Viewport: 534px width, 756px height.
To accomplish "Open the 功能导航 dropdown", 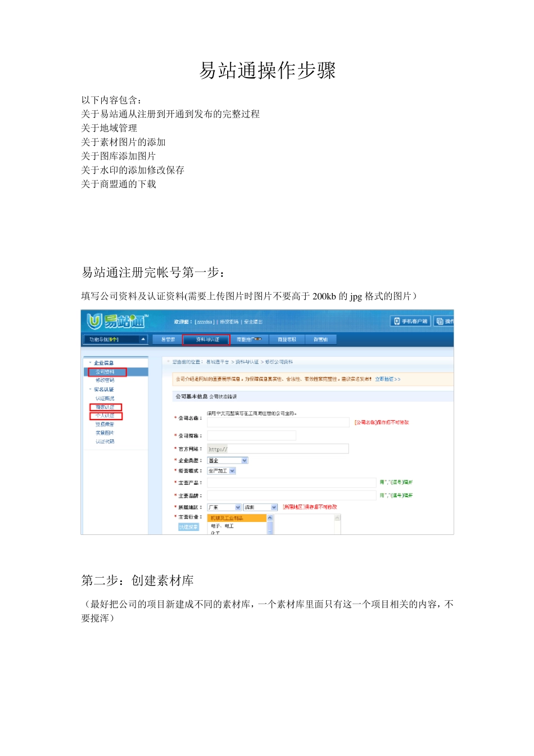I will click(x=116, y=339).
